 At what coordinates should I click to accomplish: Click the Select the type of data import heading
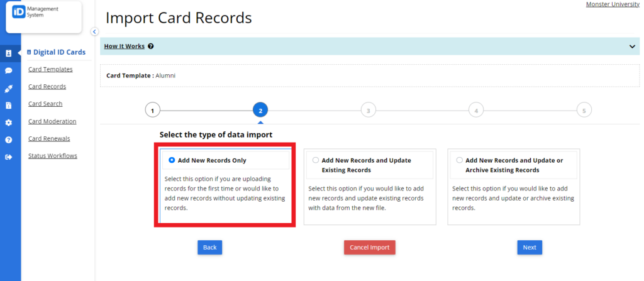point(216,135)
